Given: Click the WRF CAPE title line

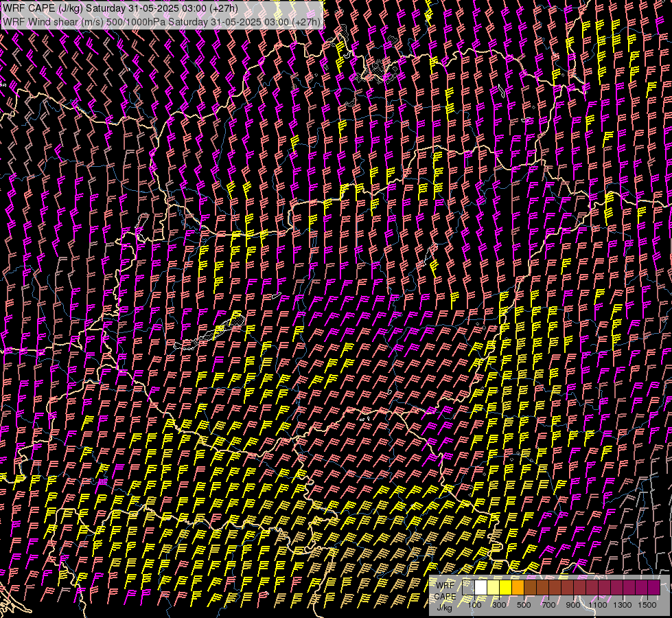Looking at the screenshot, I should click(120, 8).
